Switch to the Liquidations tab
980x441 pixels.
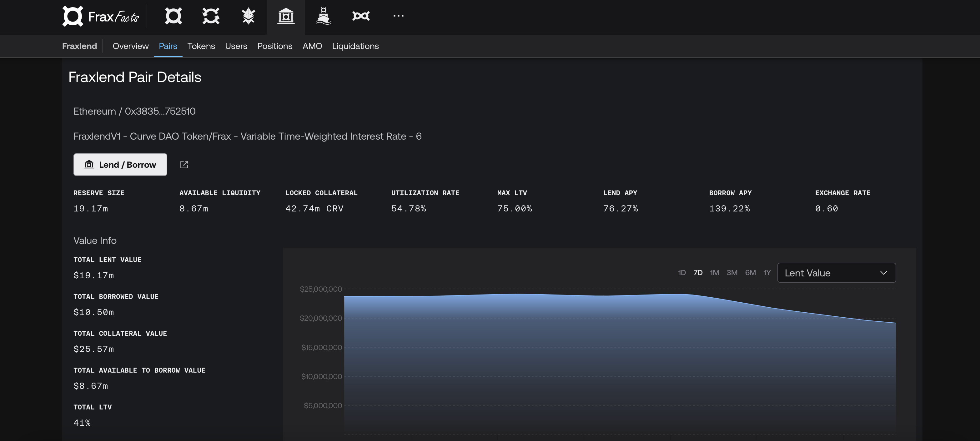(355, 46)
